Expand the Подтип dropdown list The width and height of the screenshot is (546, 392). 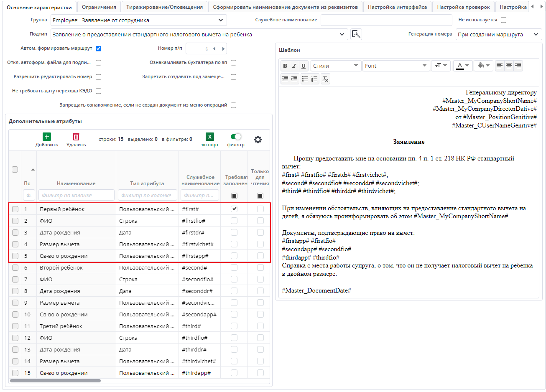(342, 34)
